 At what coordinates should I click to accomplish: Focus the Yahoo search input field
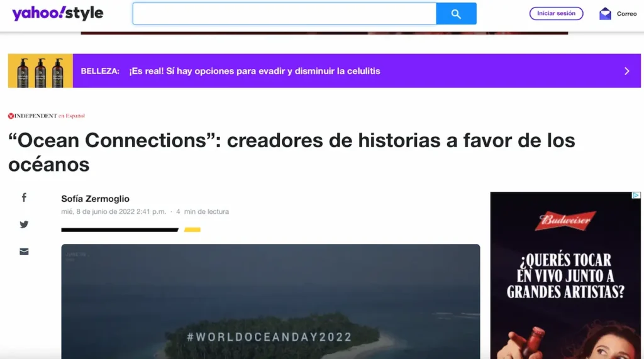[284, 14]
